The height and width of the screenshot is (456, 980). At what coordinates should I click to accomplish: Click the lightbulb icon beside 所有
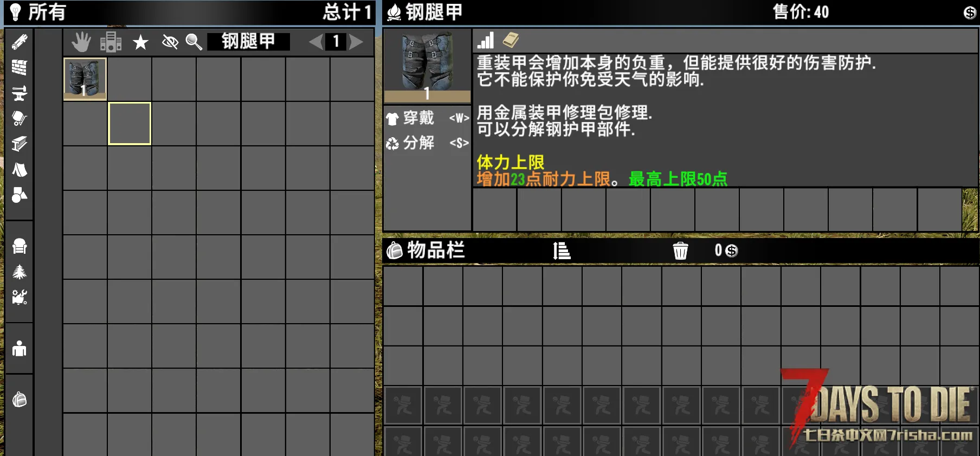pos(16,11)
